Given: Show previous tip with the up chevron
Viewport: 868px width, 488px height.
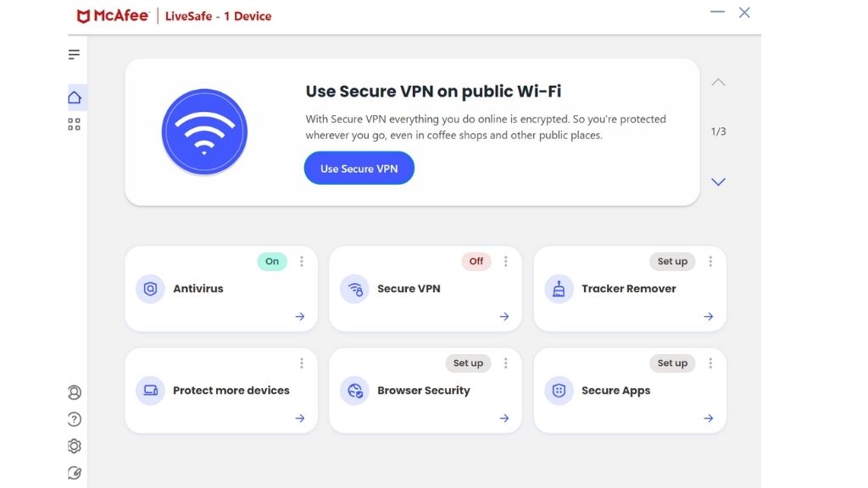Looking at the screenshot, I should 718,82.
